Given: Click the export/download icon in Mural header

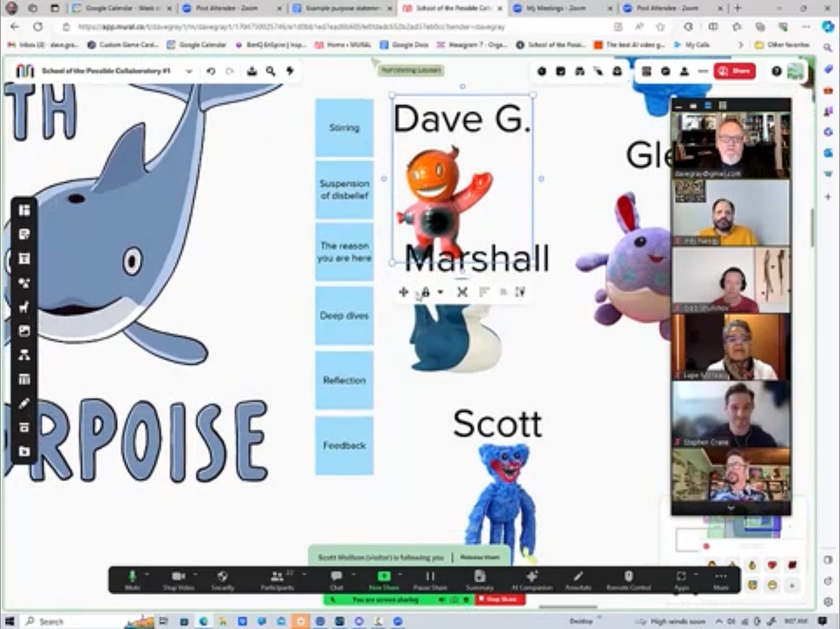Looking at the screenshot, I should (x=252, y=71).
